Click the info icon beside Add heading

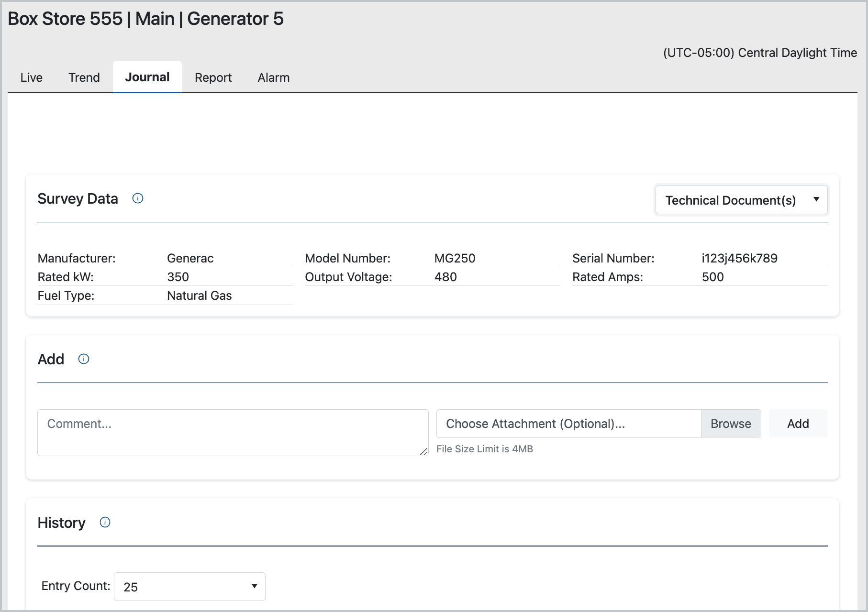point(84,359)
